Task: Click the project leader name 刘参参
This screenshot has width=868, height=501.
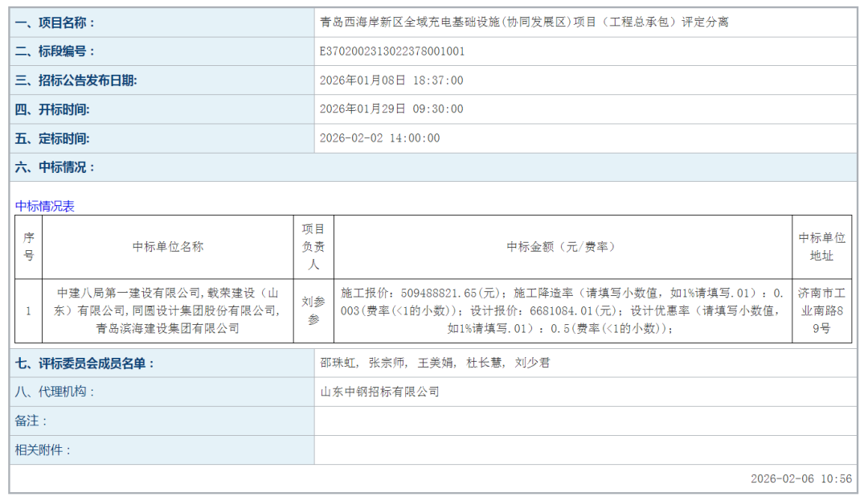Action: coord(313,311)
